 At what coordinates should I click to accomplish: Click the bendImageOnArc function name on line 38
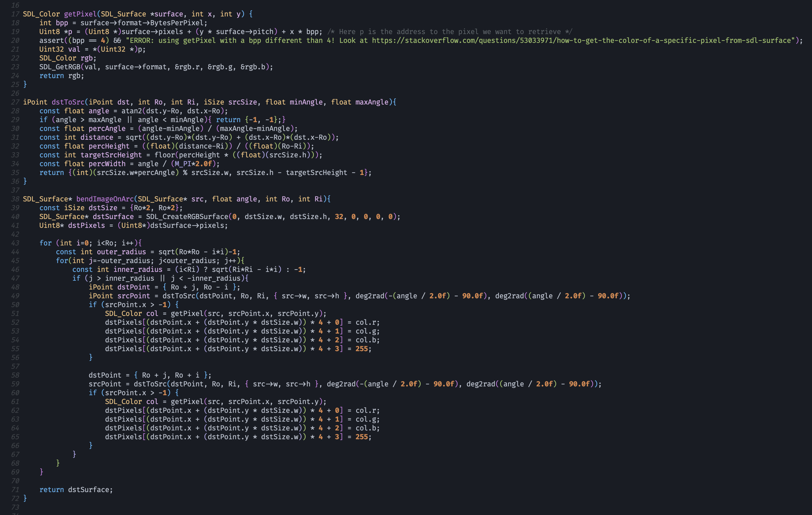pos(105,199)
